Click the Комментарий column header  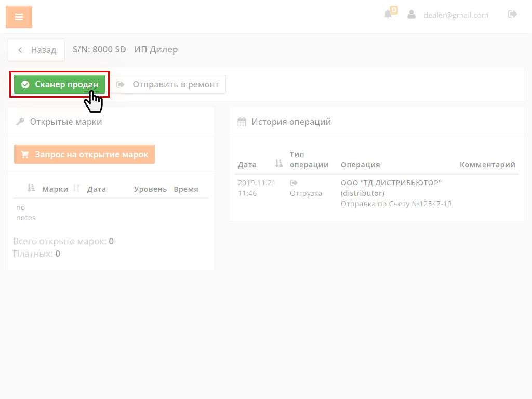(x=487, y=165)
